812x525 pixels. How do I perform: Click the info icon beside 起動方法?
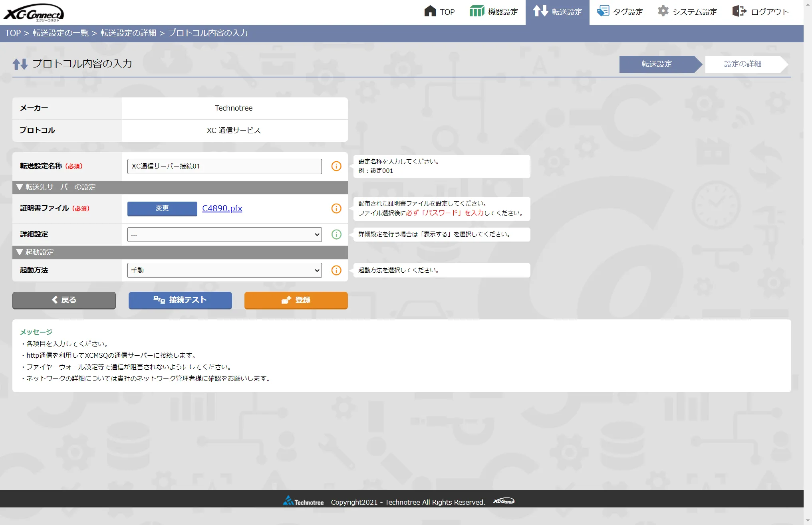336,270
